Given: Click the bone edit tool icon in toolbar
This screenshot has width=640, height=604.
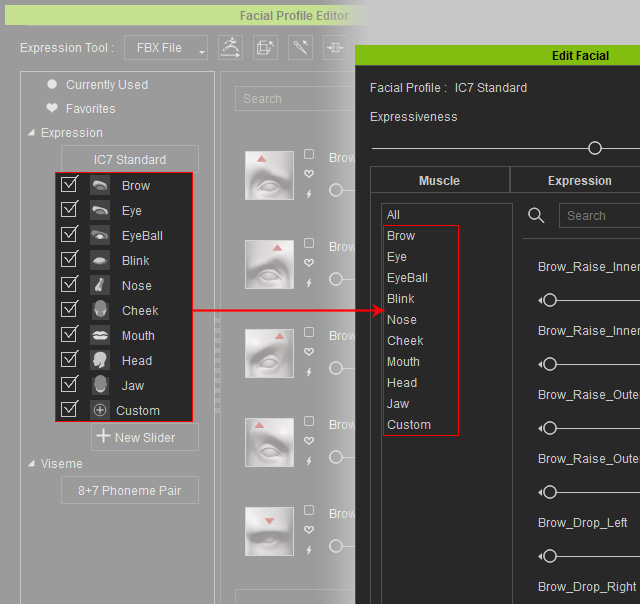Looking at the screenshot, I should 300,48.
